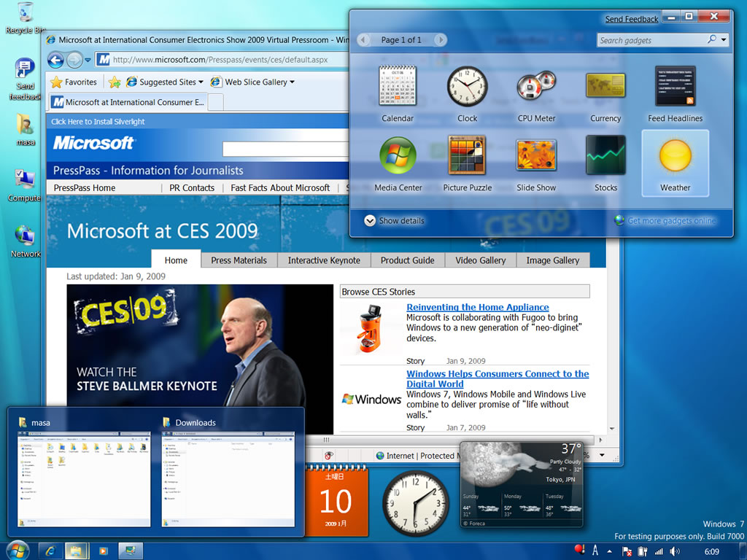Follow the Get more gadgets online link
Image resolution: width=747 pixels, height=560 pixels.
(x=671, y=220)
